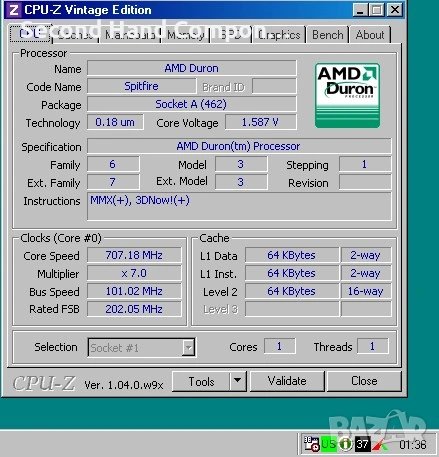This screenshot has width=439, height=457.
Task: Go to the About tab
Action: coord(370,35)
